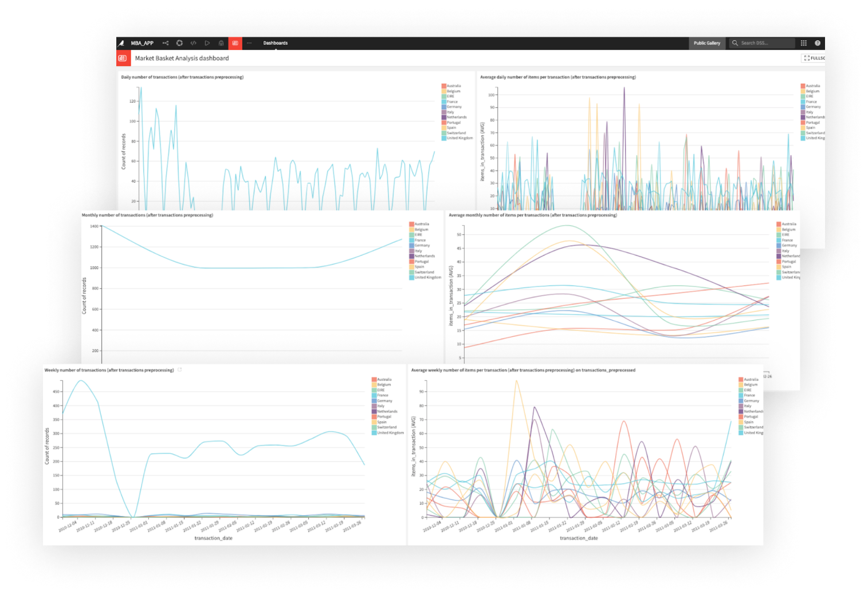Click transaction_date axis label on weekly transactions chart
868x595 pixels.
[x=213, y=538]
